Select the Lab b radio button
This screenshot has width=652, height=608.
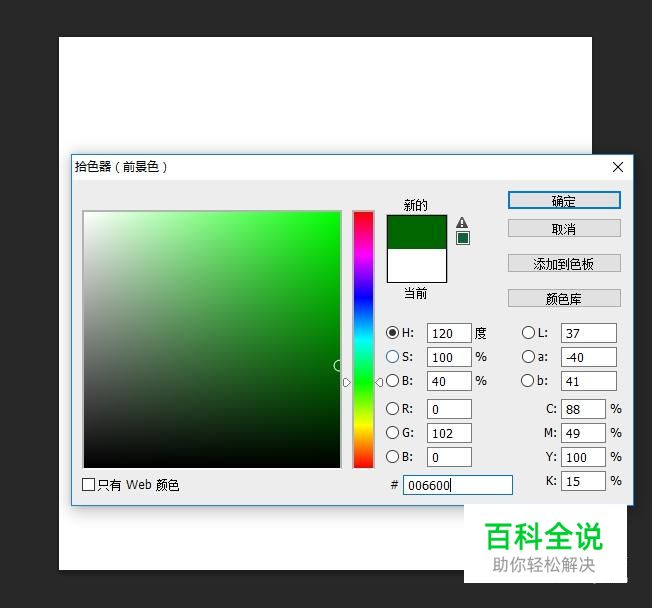[x=527, y=381]
